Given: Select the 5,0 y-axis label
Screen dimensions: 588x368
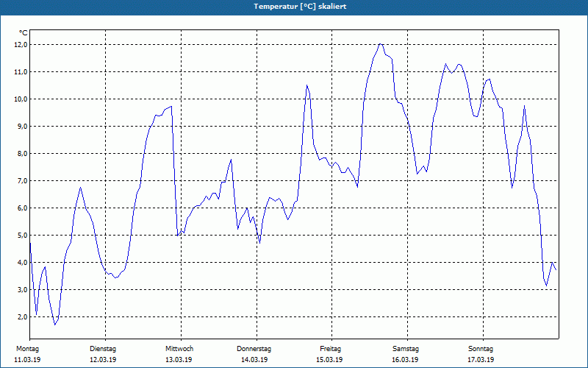Looking at the screenshot, I should click(22, 236).
